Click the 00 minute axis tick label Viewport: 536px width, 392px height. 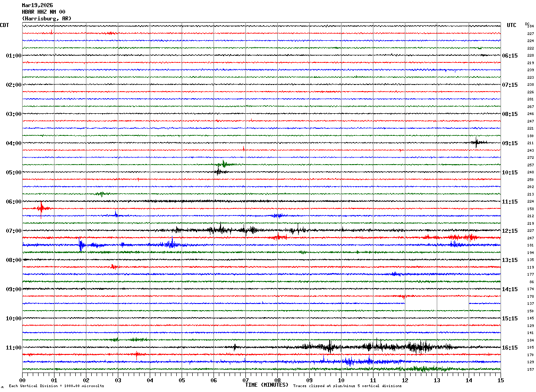click(x=22, y=380)
